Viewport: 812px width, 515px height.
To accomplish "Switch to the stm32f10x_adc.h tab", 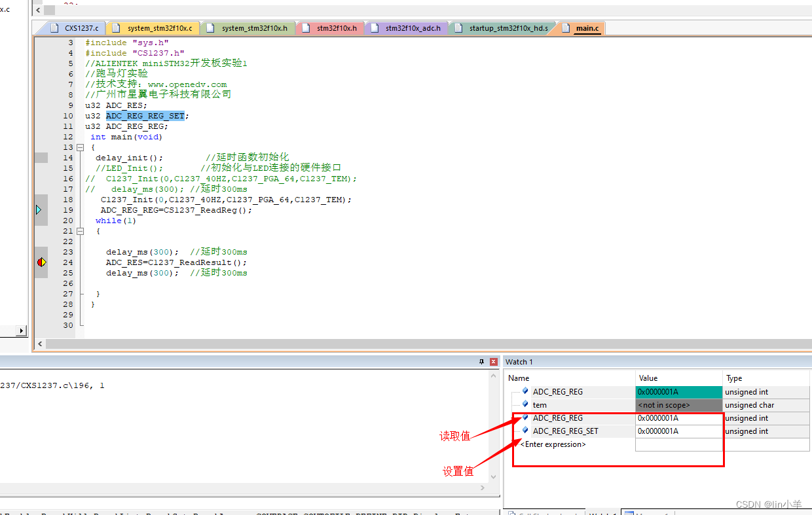I will pyautogui.click(x=407, y=27).
